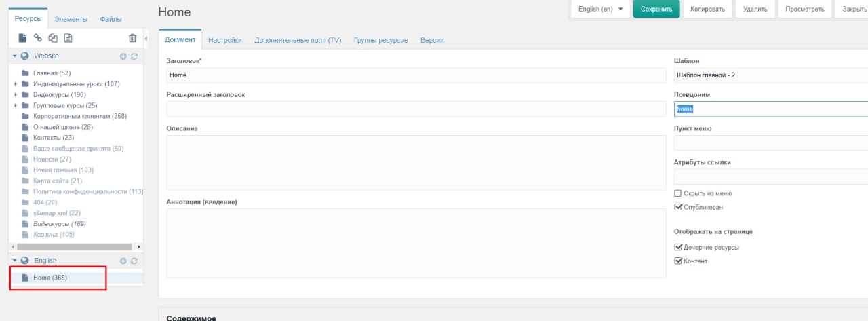This screenshot has width=868, height=321.
Task: Click the Удалить button
Action: click(755, 10)
